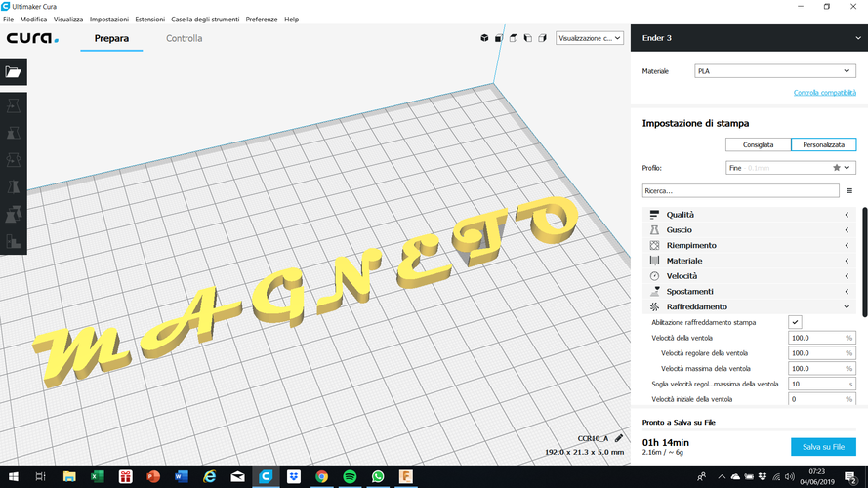Screen dimensions: 868x488
Task: Switch to front camera view icon
Action: (499, 38)
